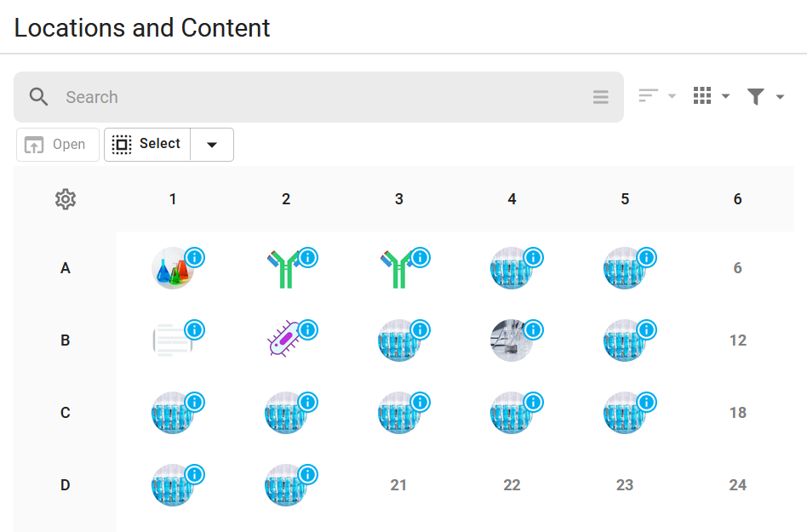Click the info badge on cell D2
This screenshot has width=807, height=532.
pos(308,474)
